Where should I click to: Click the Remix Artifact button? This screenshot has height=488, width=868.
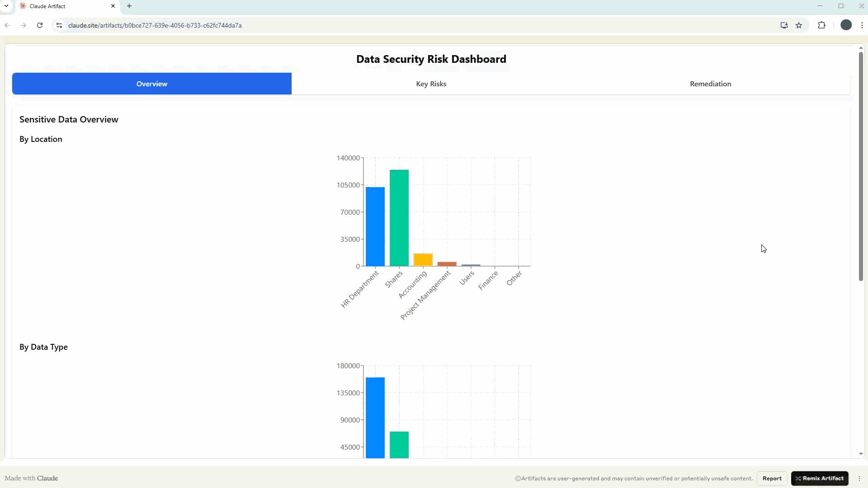click(819, 478)
